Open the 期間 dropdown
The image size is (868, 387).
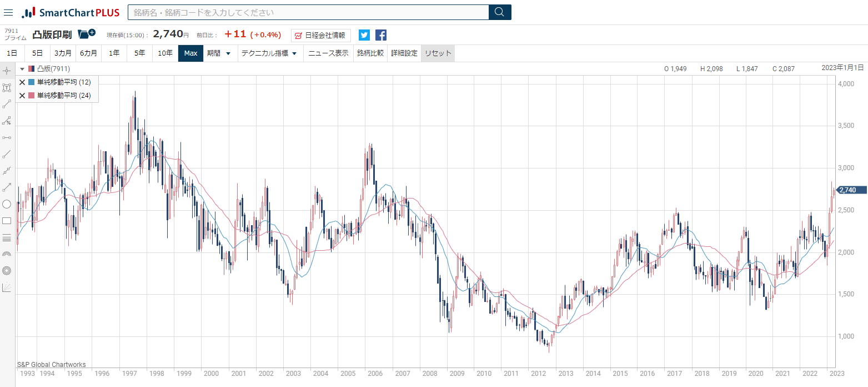pos(219,53)
